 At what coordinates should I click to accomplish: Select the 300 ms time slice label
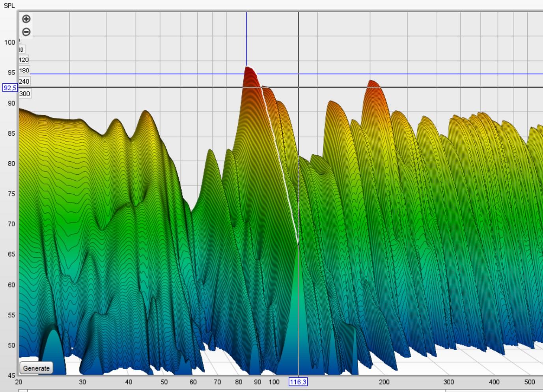pos(24,94)
